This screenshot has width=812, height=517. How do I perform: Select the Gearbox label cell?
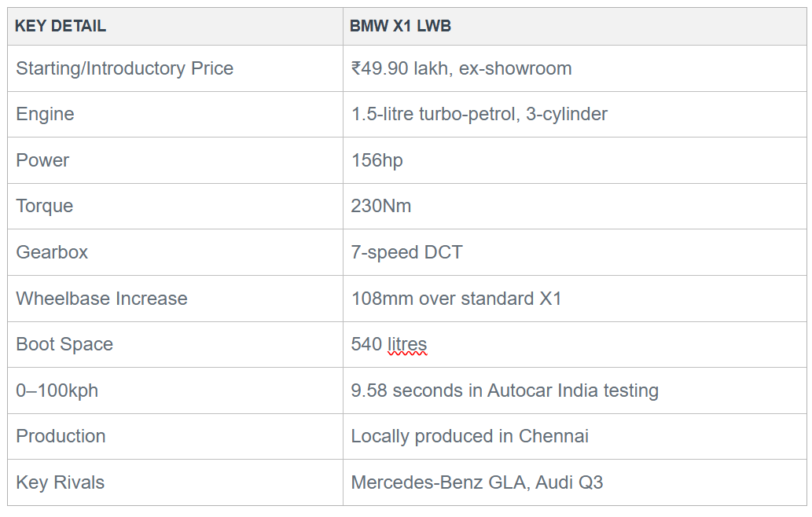[175, 252]
